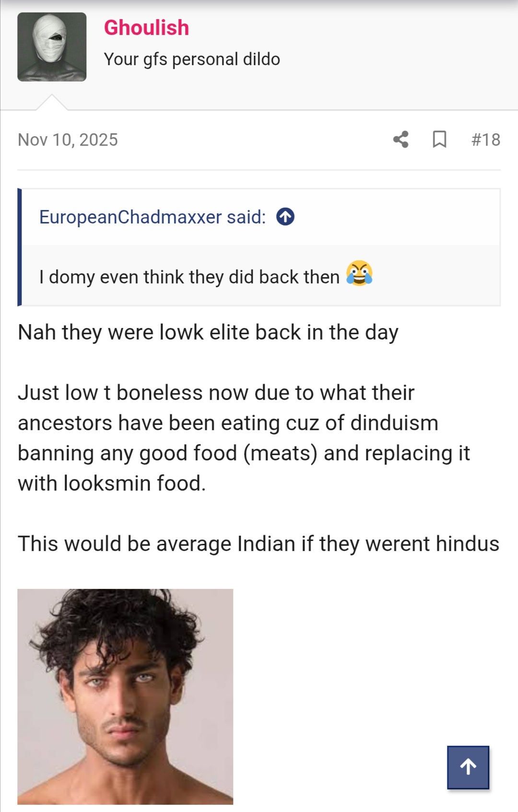Click the share icon on post #18
Image resolution: width=518 pixels, height=812 pixels.
tap(400, 140)
